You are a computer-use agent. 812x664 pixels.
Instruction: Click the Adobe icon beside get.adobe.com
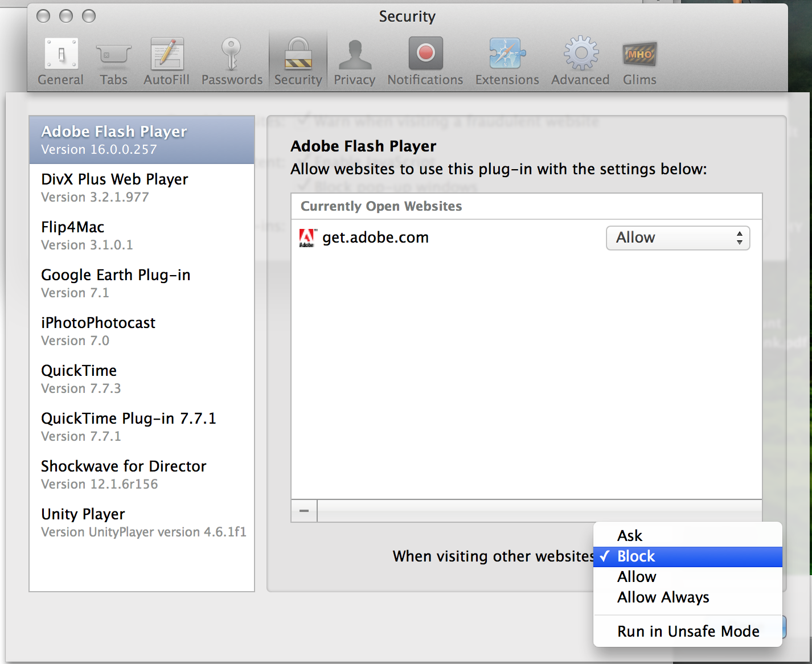[x=307, y=237]
